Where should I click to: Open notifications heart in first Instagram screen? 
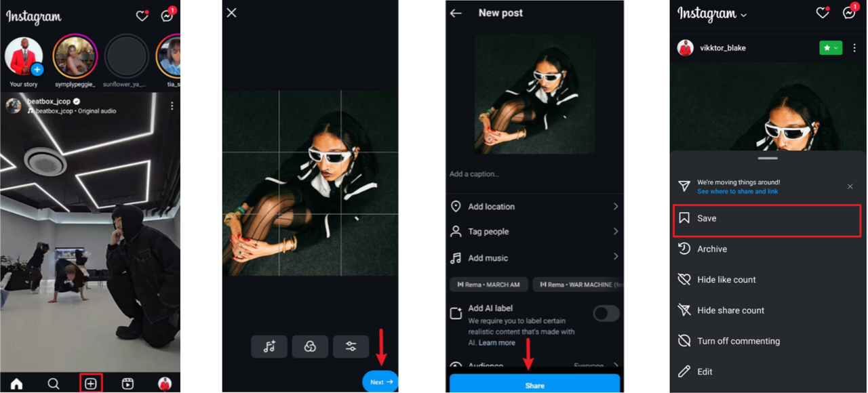point(142,16)
